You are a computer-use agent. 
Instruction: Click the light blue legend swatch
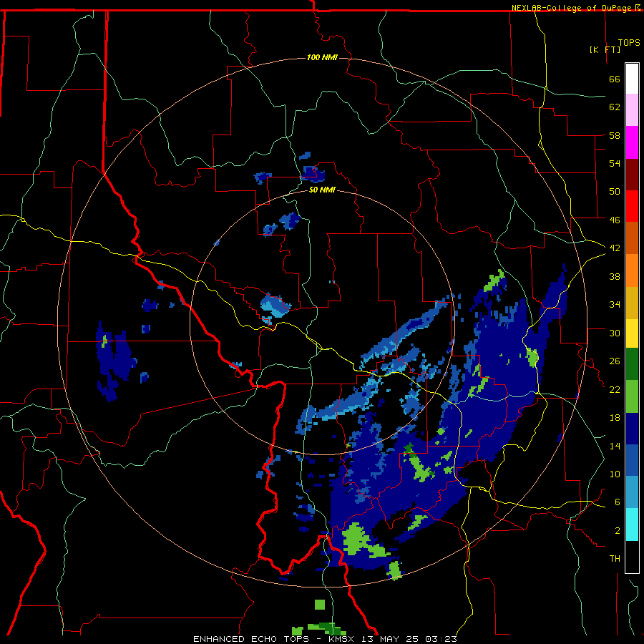(632, 492)
